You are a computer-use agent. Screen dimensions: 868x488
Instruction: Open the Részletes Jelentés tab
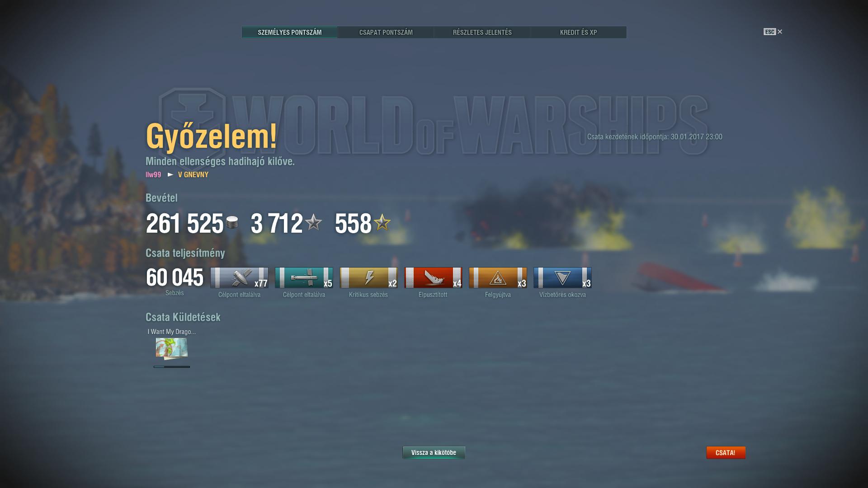[482, 32]
